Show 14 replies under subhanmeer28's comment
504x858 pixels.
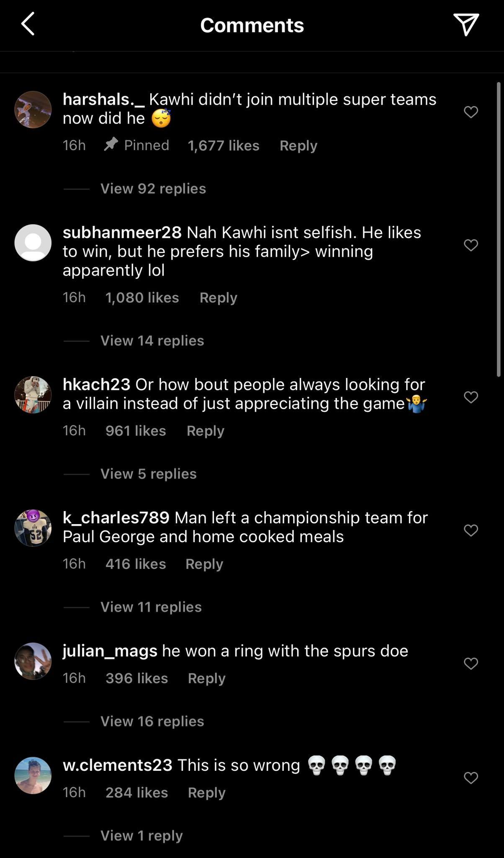pos(152,341)
